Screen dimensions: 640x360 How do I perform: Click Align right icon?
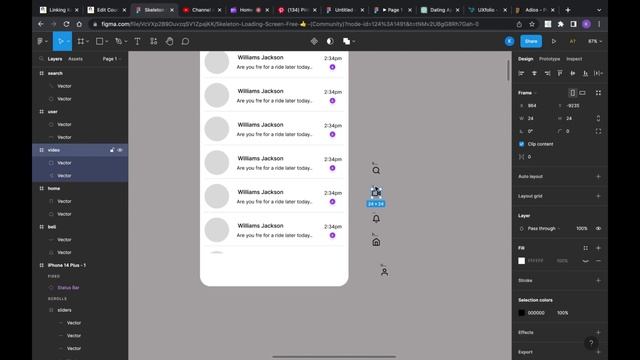[x=547, y=73]
